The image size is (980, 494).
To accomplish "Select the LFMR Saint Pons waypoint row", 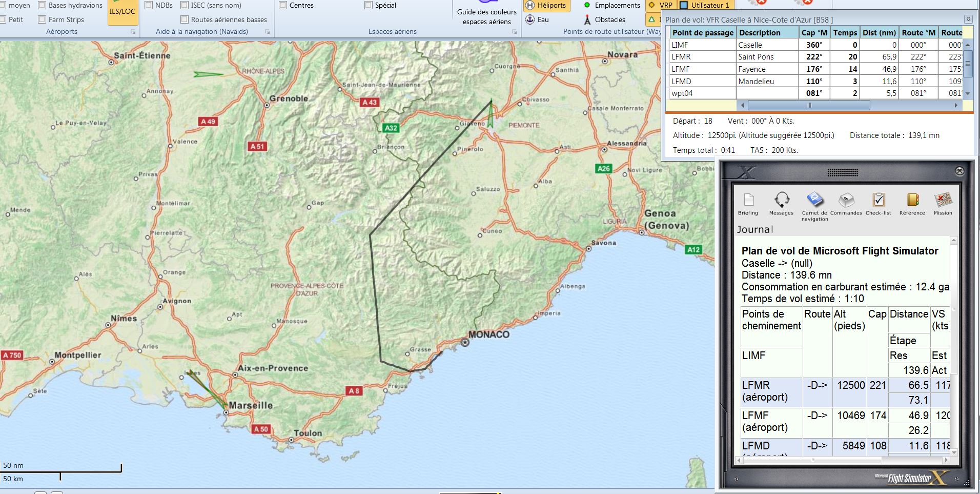I will 816,57.
